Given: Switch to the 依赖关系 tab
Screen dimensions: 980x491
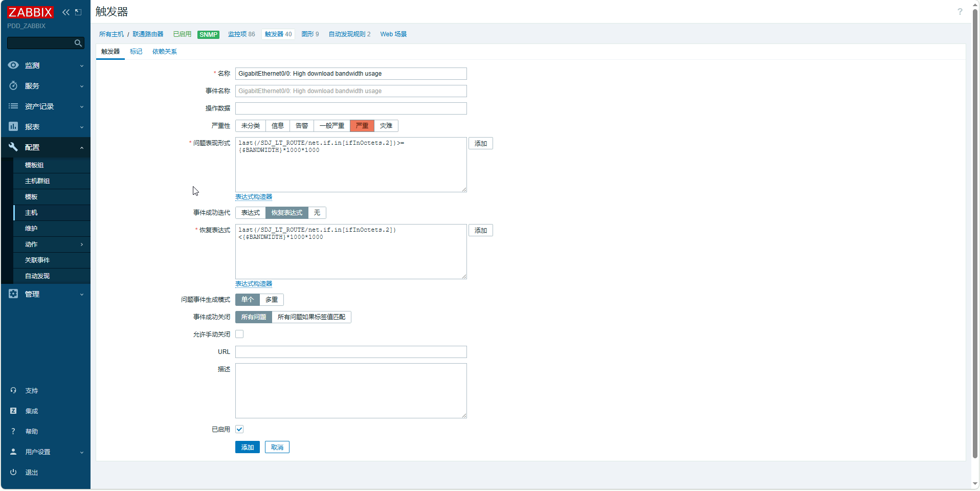Looking at the screenshot, I should coord(165,52).
